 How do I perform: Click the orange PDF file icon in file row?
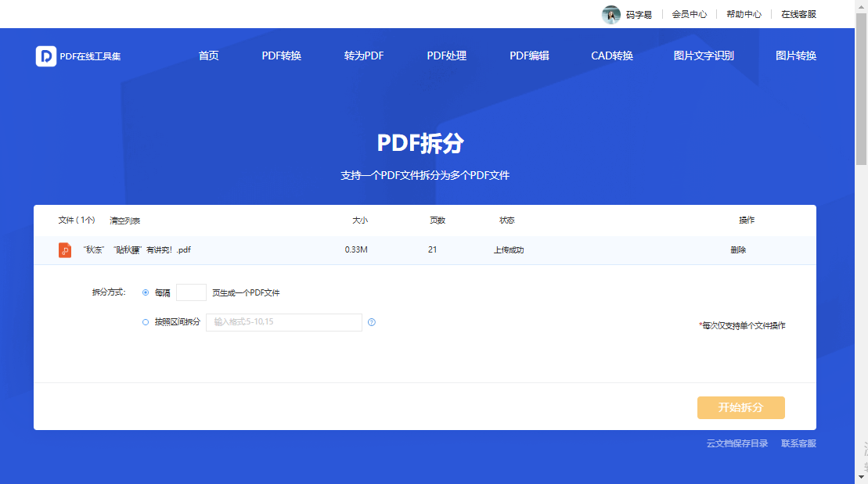(x=65, y=249)
